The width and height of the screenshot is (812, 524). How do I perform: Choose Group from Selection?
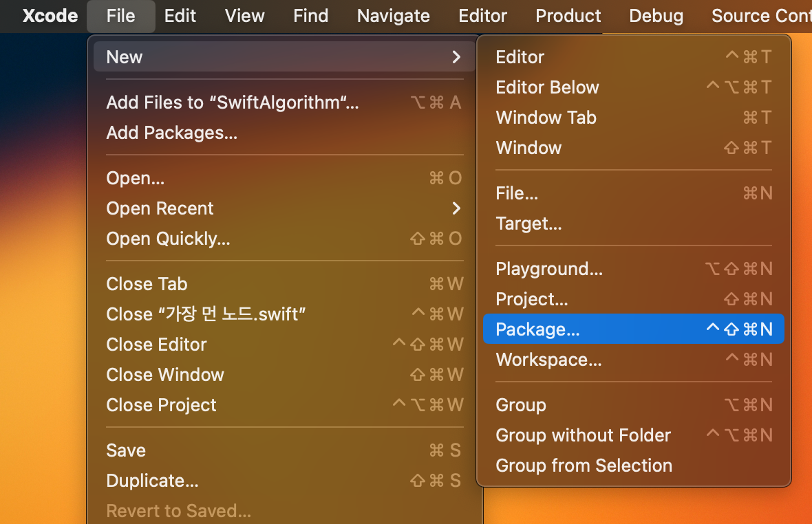[x=634, y=466]
